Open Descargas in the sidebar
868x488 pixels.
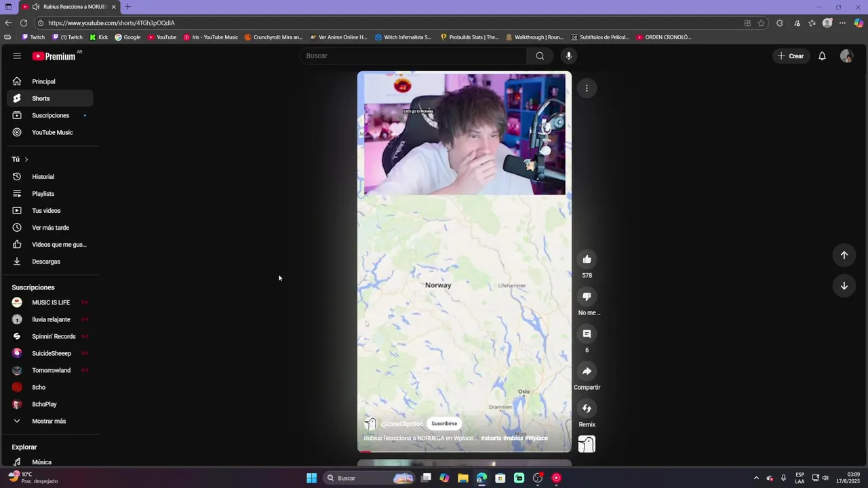click(x=50, y=262)
